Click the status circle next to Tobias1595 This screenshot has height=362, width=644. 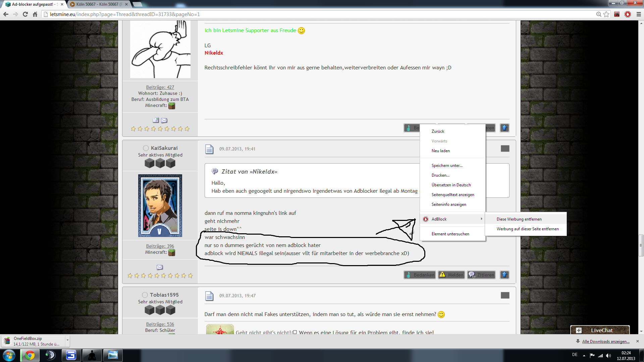pyautogui.click(x=145, y=295)
